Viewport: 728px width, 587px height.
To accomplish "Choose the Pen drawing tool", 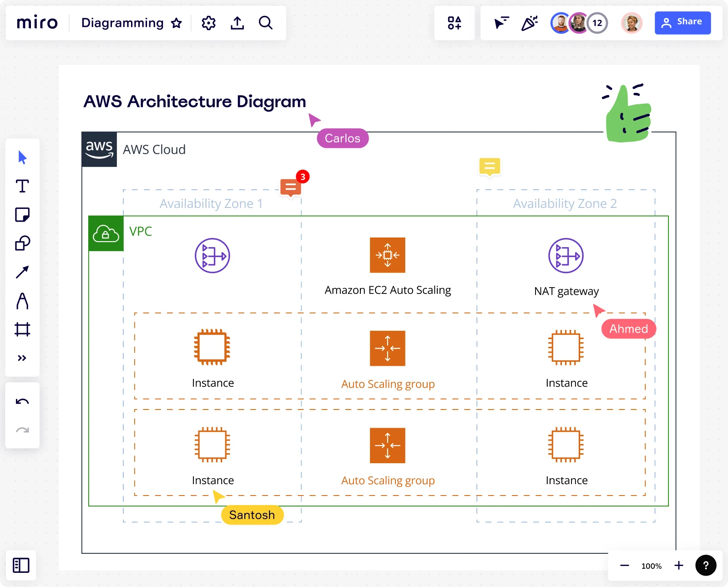I will point(22,300).
